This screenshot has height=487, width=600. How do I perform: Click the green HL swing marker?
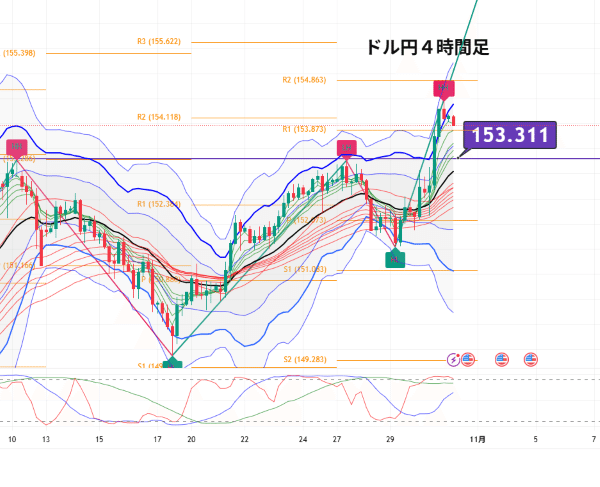[x=395, y=258]
